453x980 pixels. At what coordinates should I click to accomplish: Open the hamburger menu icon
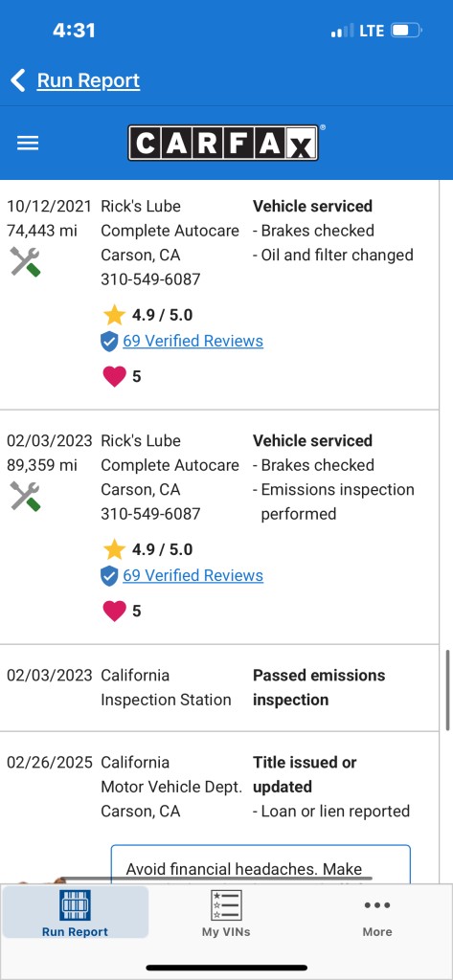pos(28,144)
